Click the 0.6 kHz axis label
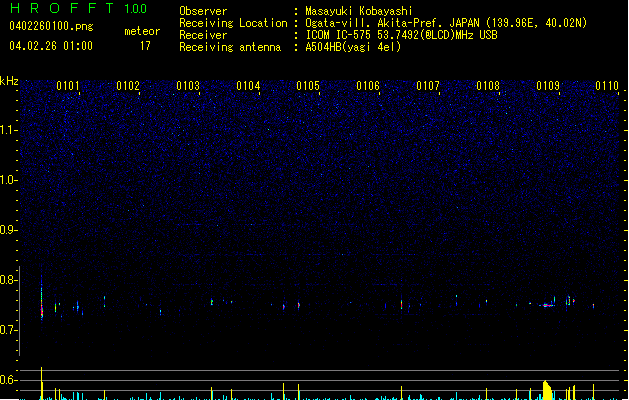The width and height of the screenshot is (629, 400). 9,380
